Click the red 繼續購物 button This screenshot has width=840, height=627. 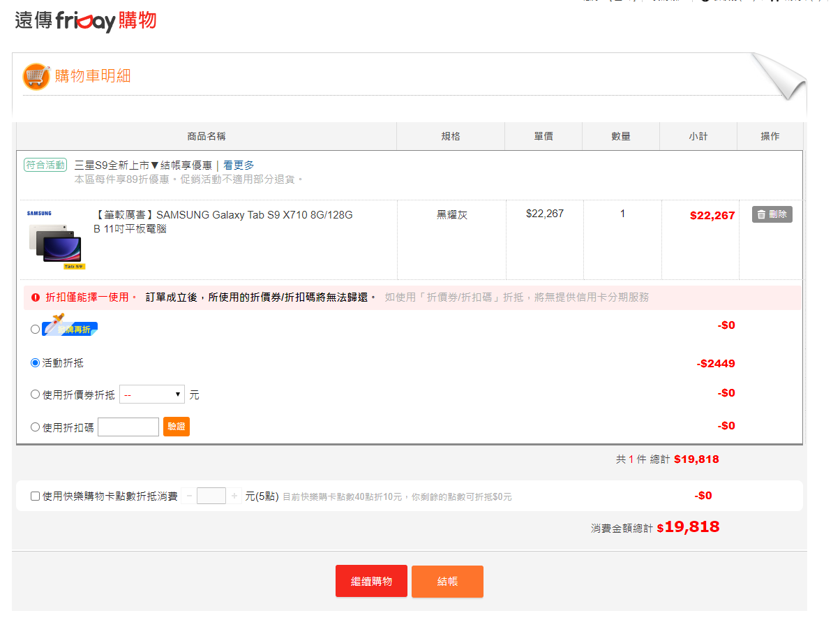click(x=371, y=582)
